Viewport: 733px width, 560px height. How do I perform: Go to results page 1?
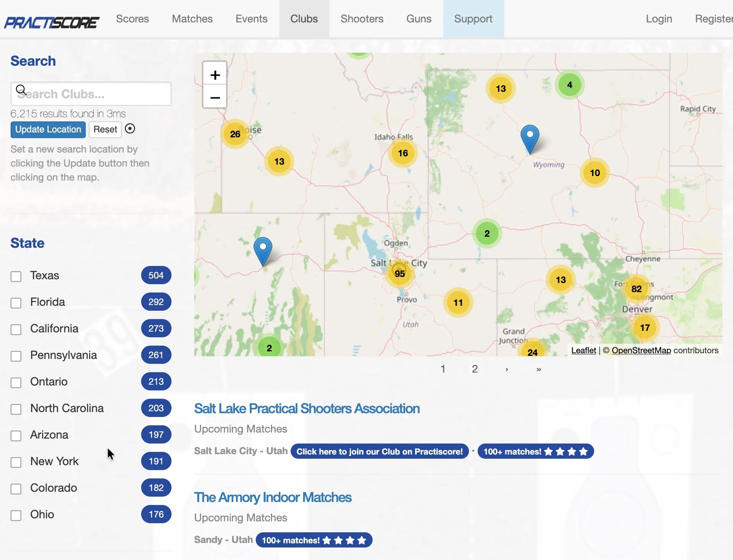443,369
